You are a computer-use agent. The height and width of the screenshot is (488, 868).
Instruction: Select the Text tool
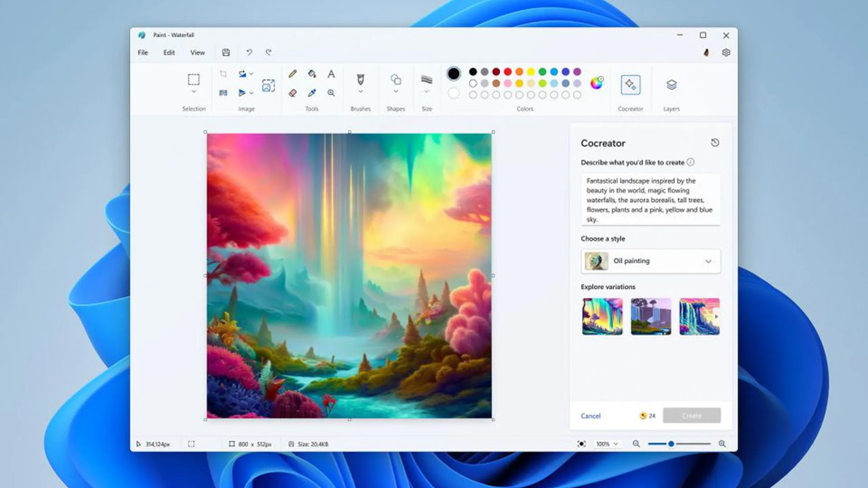pyautogui.click(x=331, y=74)
